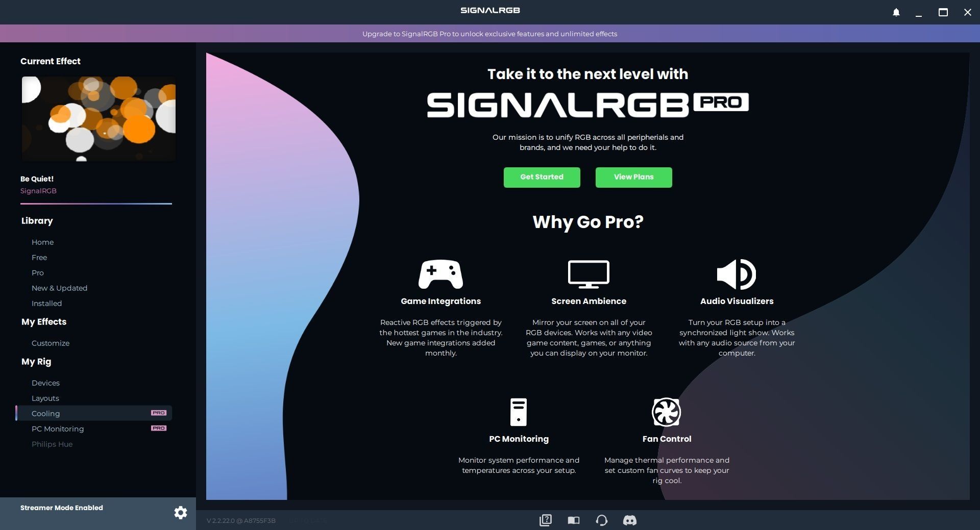The width and height of the screenshot is (980, 530).
Task: Click the PC Monitoring tower icon
Action: [519, 412]
